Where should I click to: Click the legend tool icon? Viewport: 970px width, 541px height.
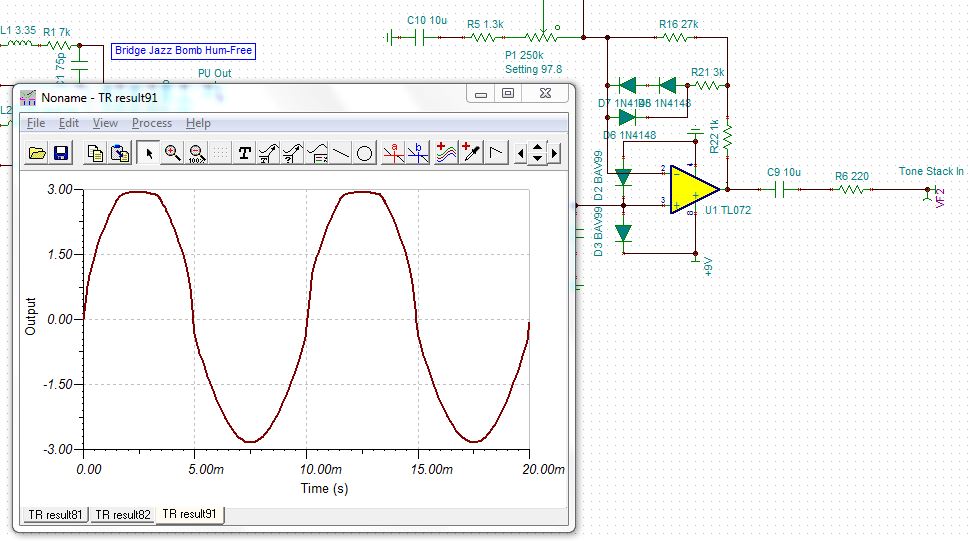click(x=317, y=153)
